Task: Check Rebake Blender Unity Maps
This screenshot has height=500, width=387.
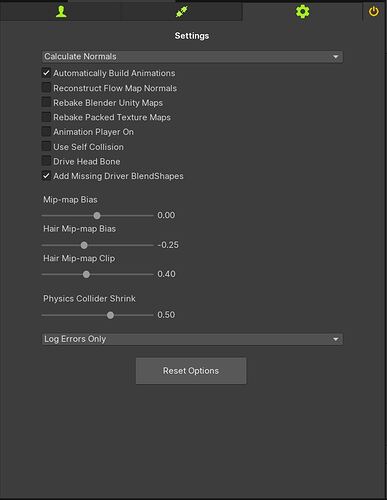Action: pyautogui.click(x=46, y=102)
